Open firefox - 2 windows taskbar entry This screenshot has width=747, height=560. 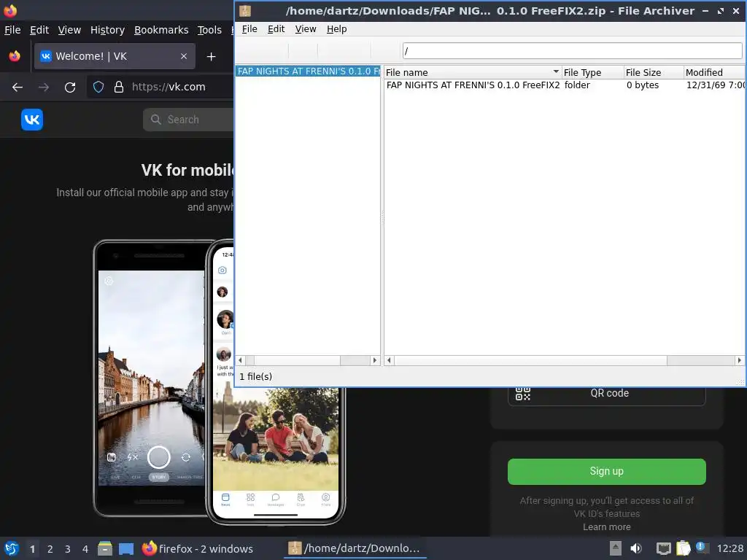(x=198, y=549)
